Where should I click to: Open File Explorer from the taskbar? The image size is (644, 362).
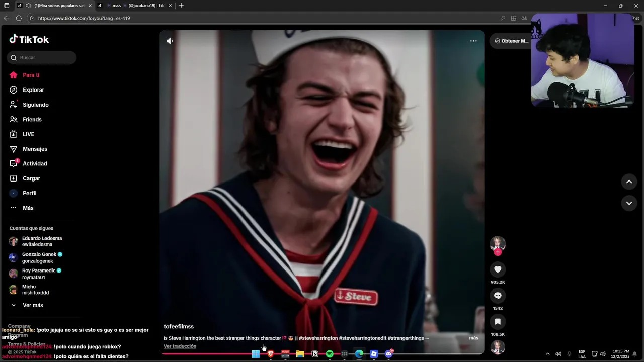tap(300, 354)
